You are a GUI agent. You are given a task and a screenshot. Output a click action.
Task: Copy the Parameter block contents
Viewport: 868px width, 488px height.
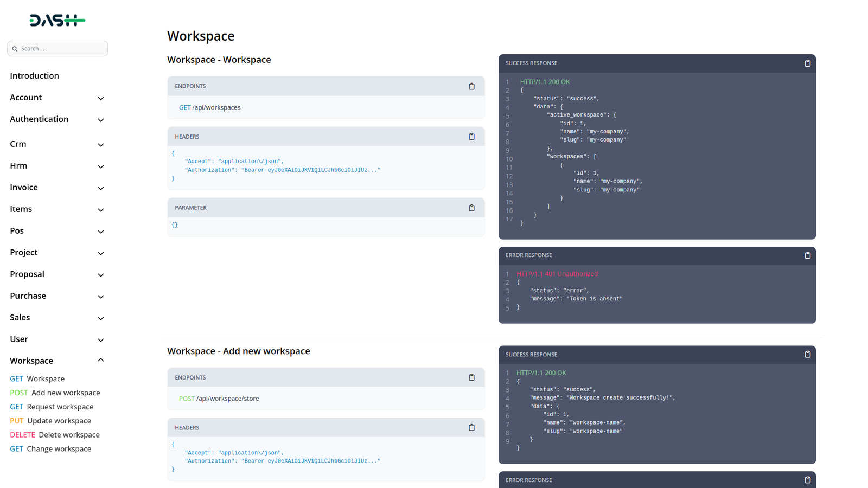(x=471, y=208)
